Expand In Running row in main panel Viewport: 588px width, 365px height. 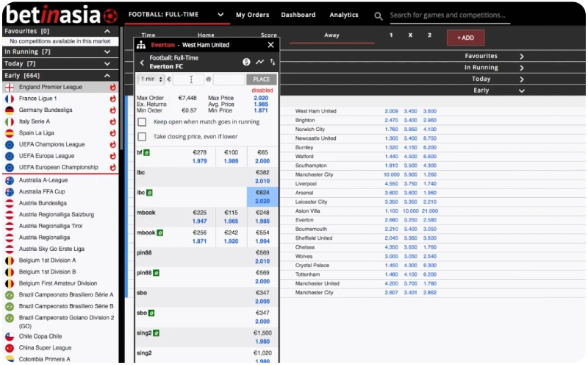pyautogui.click(x=522, y=68)
